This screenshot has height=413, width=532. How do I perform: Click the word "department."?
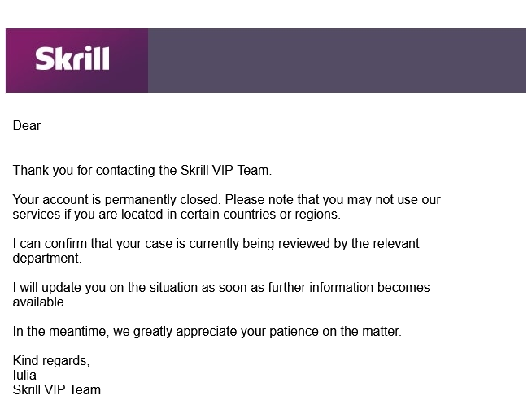pos(47,259)
